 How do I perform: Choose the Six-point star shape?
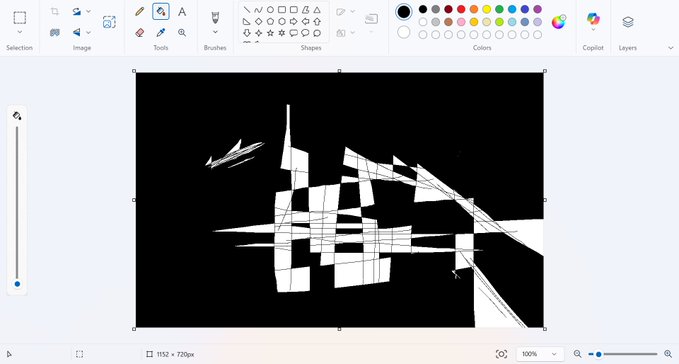click(282, 33)
